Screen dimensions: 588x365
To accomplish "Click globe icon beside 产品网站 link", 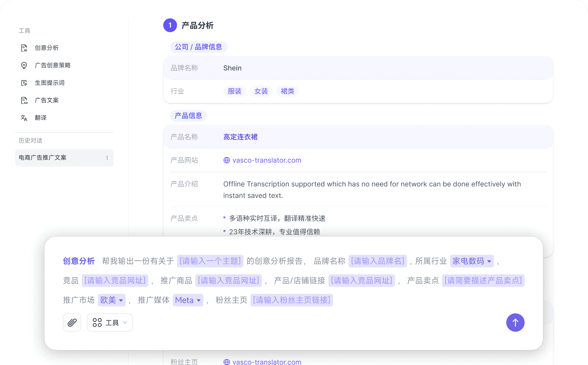I will 227,160.
